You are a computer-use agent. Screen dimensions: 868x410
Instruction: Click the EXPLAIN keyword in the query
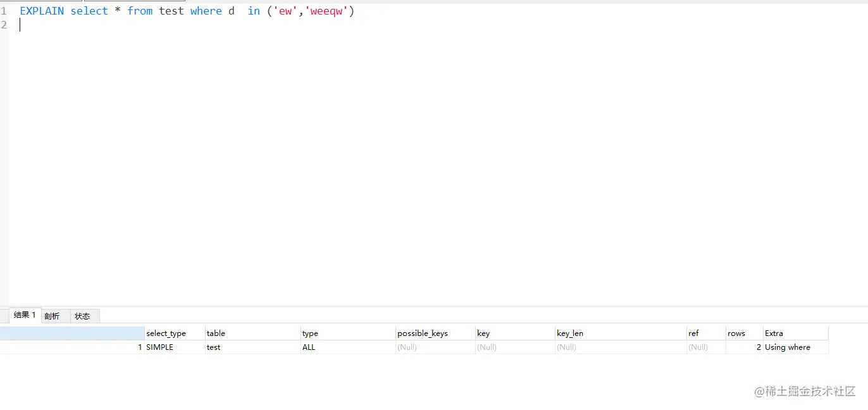pyautogui.click(x=42, y=11)
